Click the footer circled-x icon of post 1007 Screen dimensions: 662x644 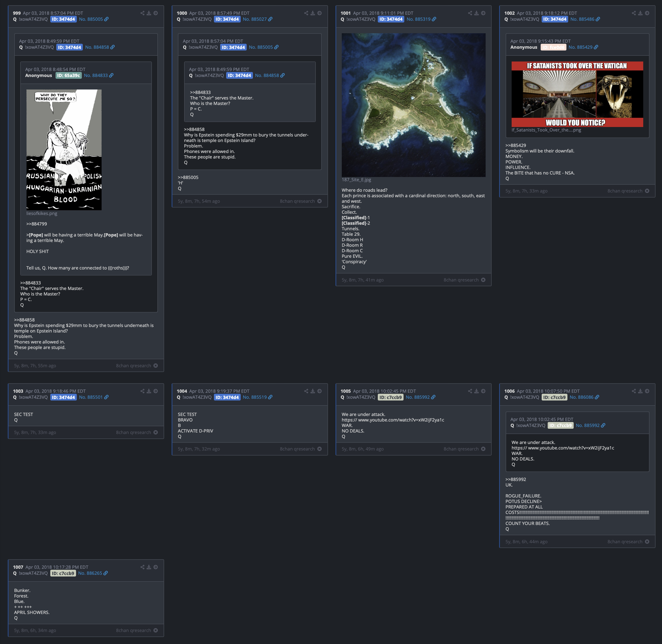156,630
